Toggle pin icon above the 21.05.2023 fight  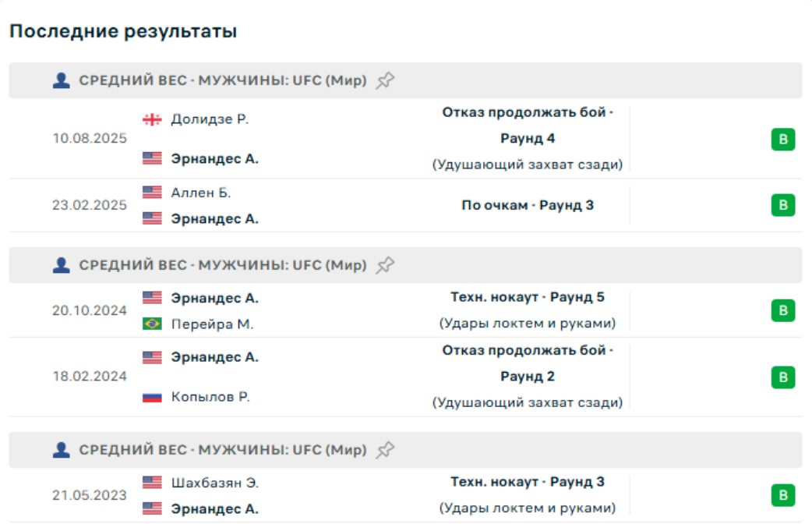(385, 450)
